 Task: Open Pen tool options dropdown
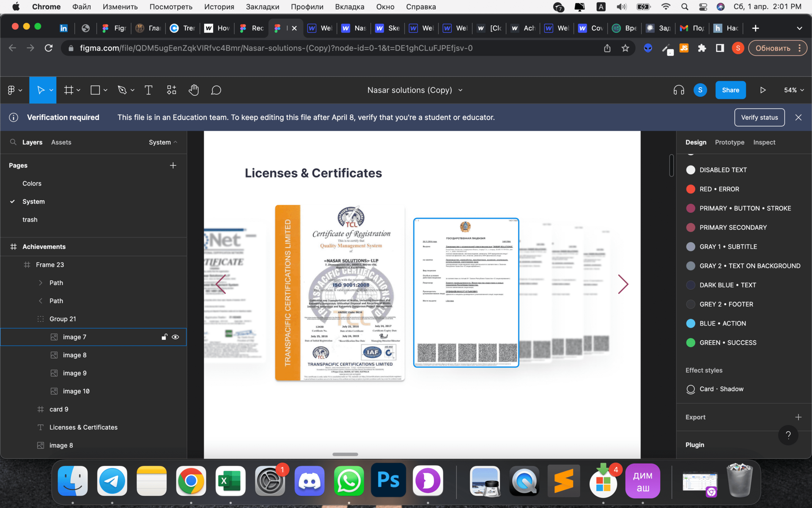click(132, 90)
